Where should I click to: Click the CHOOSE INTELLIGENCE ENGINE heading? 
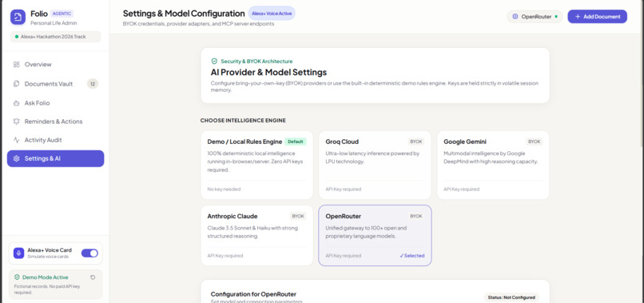click(x=243, y=121)
